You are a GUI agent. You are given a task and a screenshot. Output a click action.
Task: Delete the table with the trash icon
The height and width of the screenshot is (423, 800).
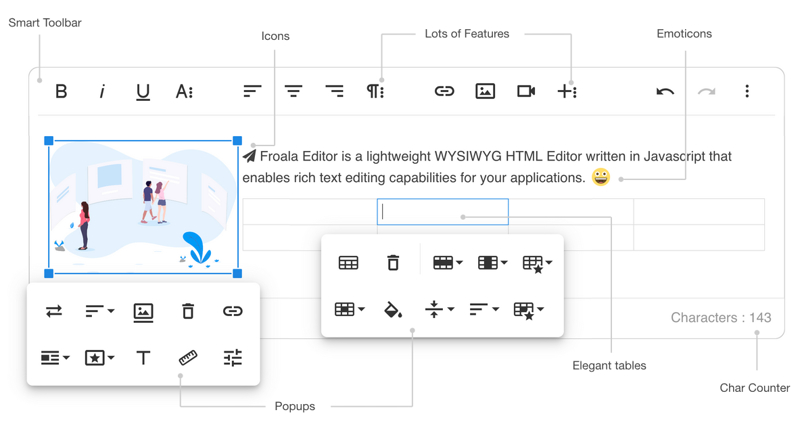click(393, 263)
